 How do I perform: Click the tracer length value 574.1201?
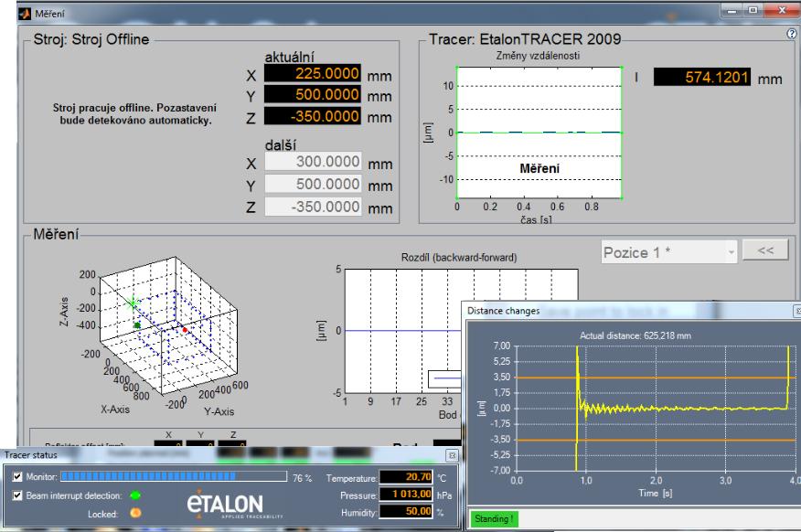[x=702, y=77]
